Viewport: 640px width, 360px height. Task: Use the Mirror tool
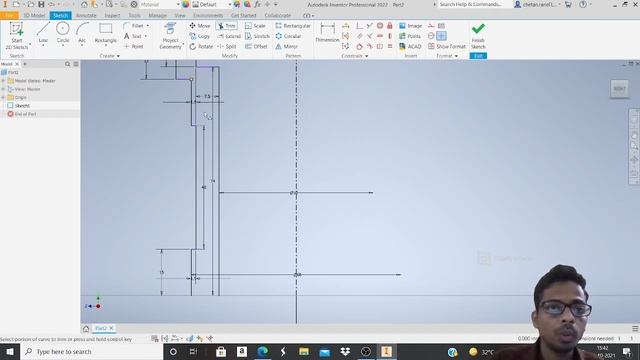coord(287,47)
